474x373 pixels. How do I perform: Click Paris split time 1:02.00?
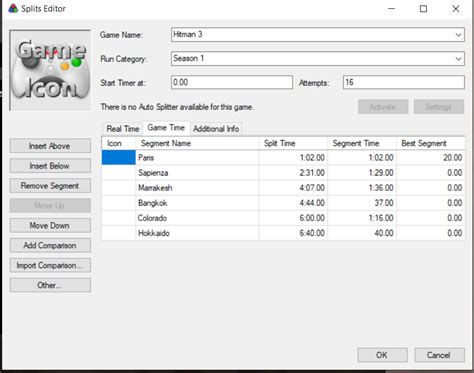[293, 158]
